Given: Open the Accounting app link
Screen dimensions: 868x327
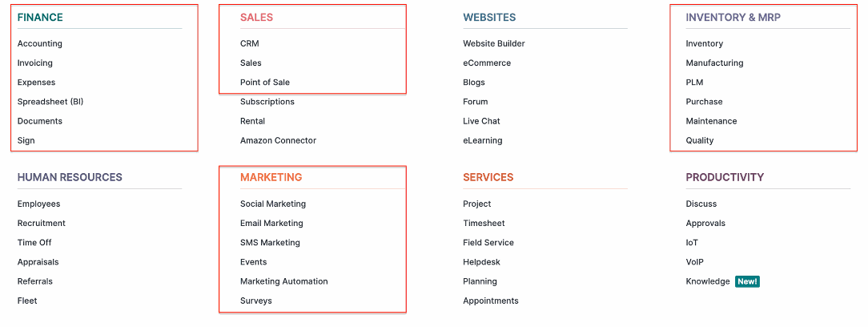Looking at the screenshot, I should [x=40, y=44].
